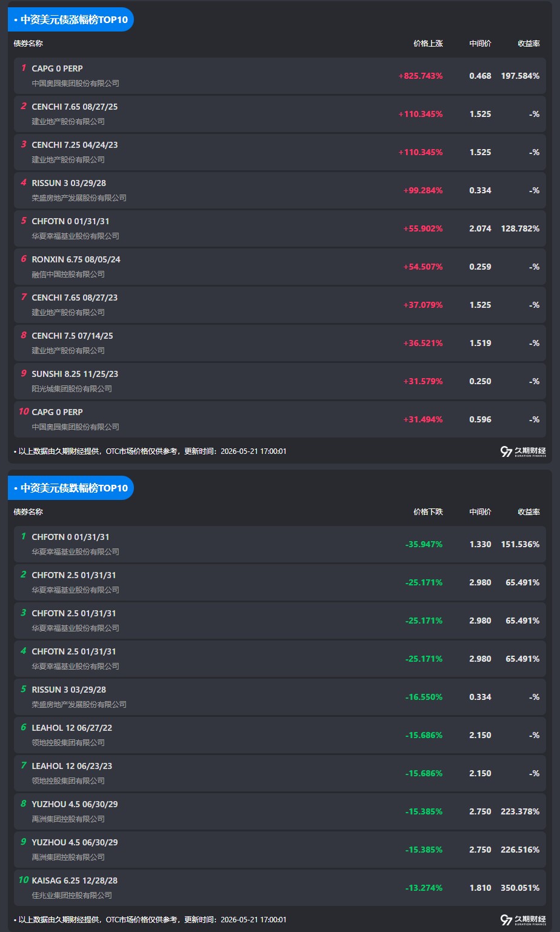Select bond CENCHI 7.25 04/24/23
This screenshot has width=560, height=932.
tap(75, 145)
